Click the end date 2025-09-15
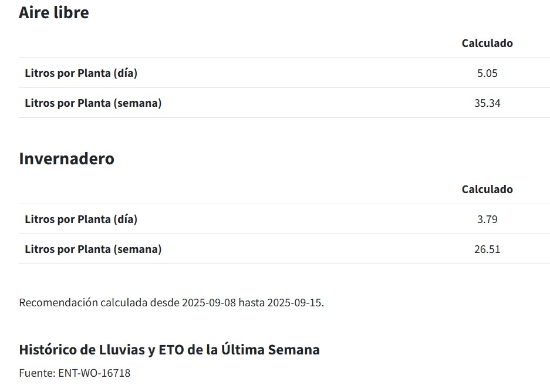This screenshot has width=550, height=392. 294,303
